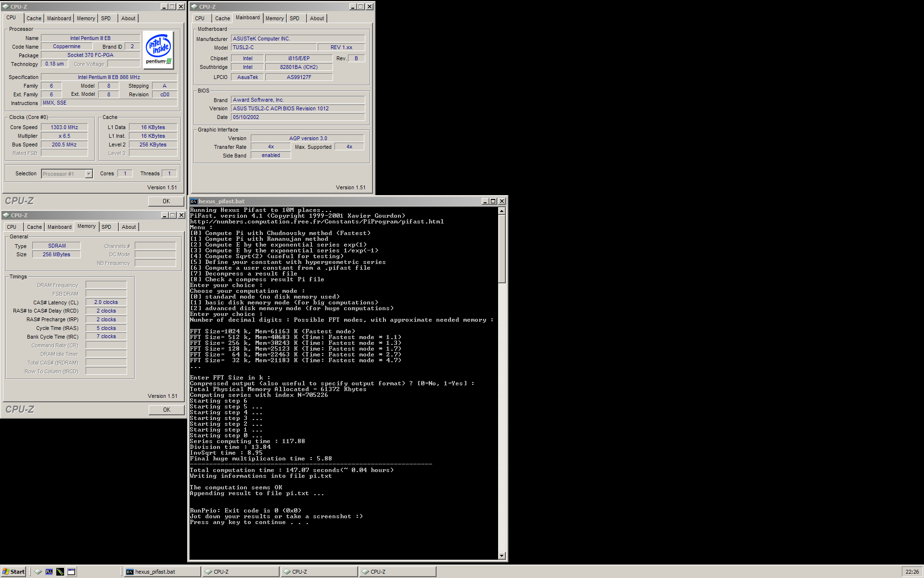Launch CPU-Z from the quick launch bar
Viewport: 924px width, 578px height.
[x=38, y=572]
